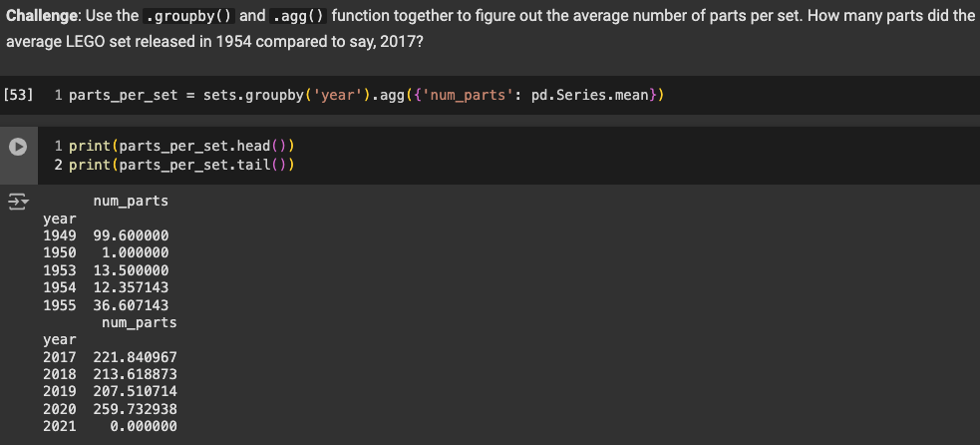
Task: Select the Challenge text cell
Action: pos(490,29)
